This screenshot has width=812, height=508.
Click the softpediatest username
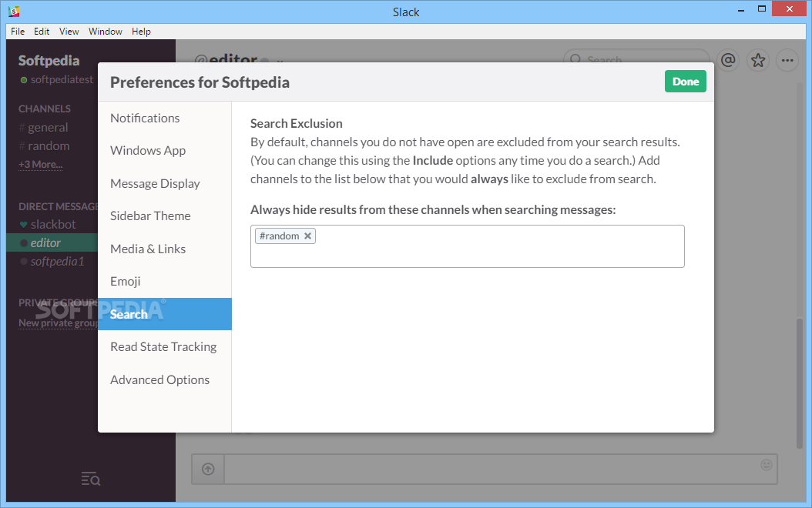coord(62,80)
